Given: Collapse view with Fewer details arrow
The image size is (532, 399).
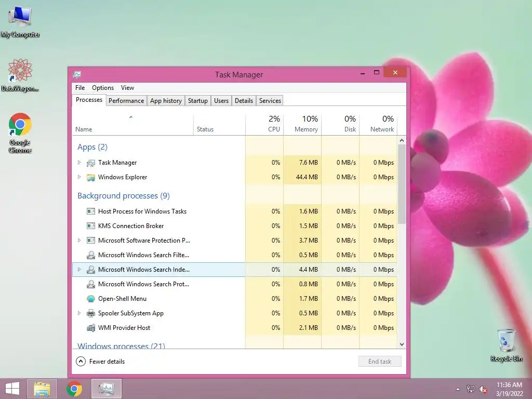Looking at the screenshot, I should [81, 362].
